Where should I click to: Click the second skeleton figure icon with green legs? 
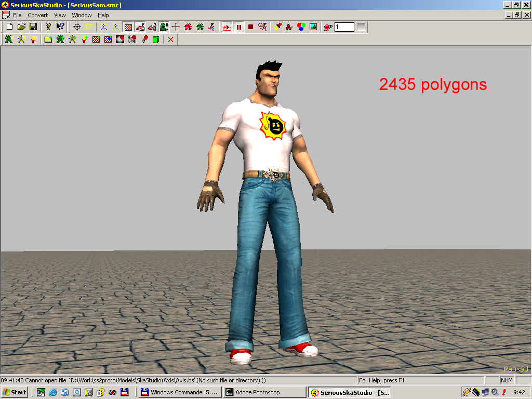tap(116, 27)
